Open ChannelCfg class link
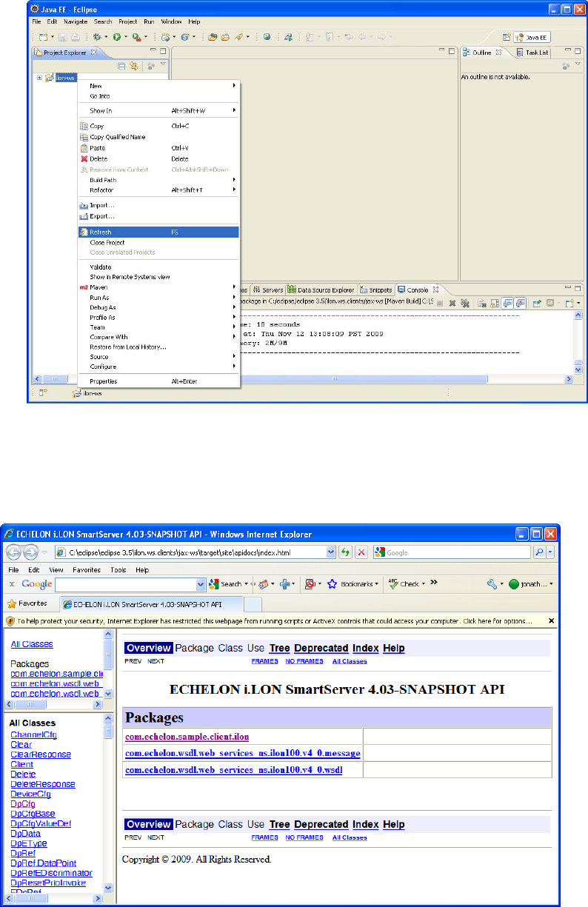 [x=33, y=735]
